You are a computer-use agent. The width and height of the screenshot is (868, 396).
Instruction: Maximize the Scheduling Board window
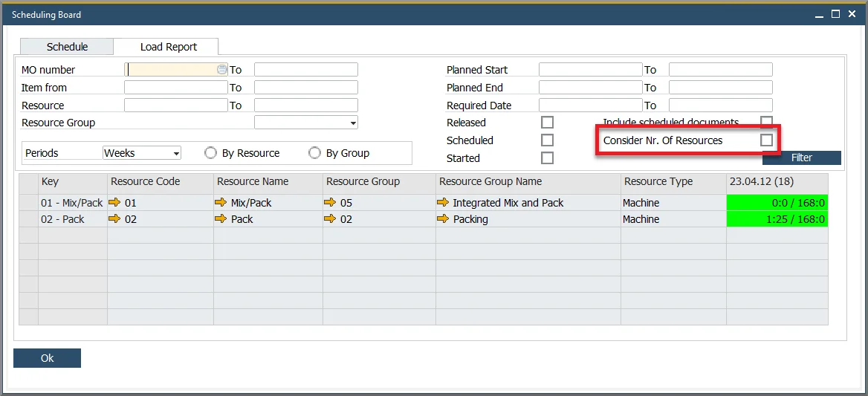pyautogui.click(x=837, y=14)
